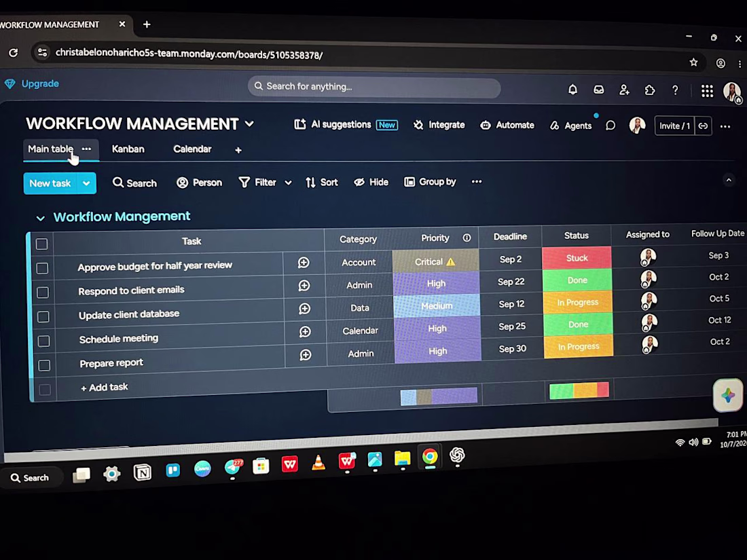This screenshot has width=747, height=560.
Task: Open ChatGPT app from the taskbar
Action: (457, 455)
